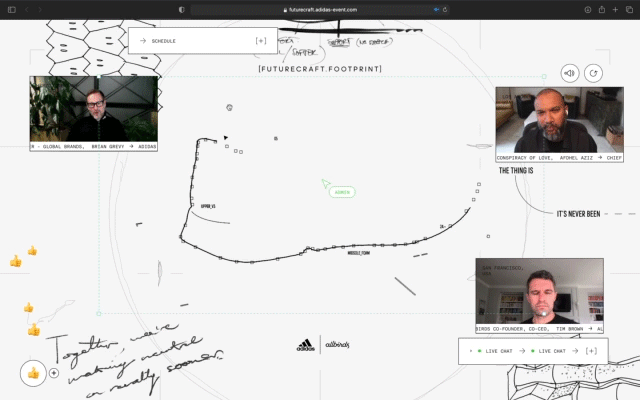Open the privacy report shield icon
The width and height of the screenshot is (640, 400).
(182, 9)
